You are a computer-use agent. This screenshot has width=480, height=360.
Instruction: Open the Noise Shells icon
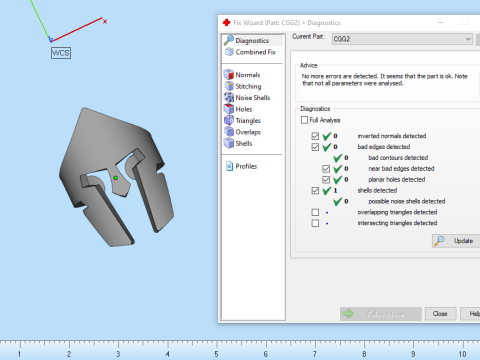[229, 97]
